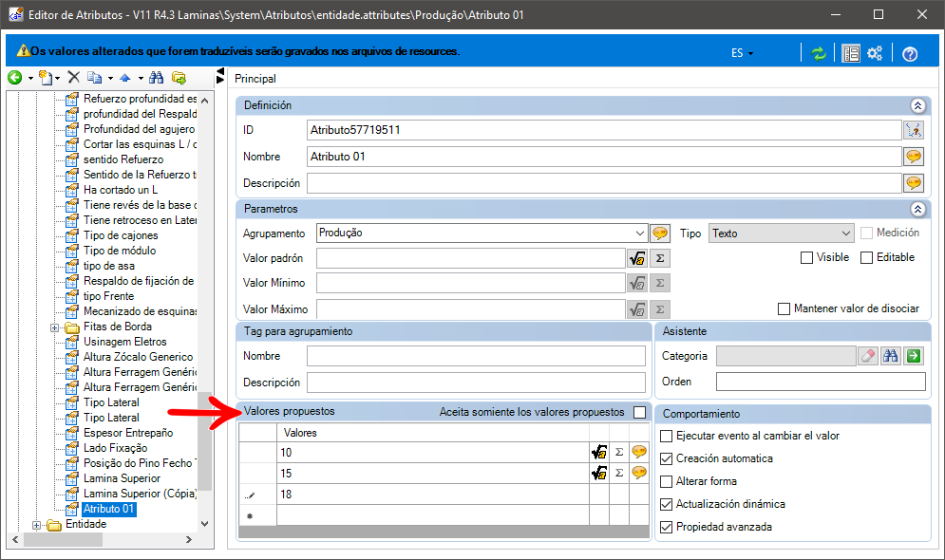Check Aceita somiente los valores propuestos
Image resolution: width=945 pixels, height=560 pixels.
pos(639,413)
